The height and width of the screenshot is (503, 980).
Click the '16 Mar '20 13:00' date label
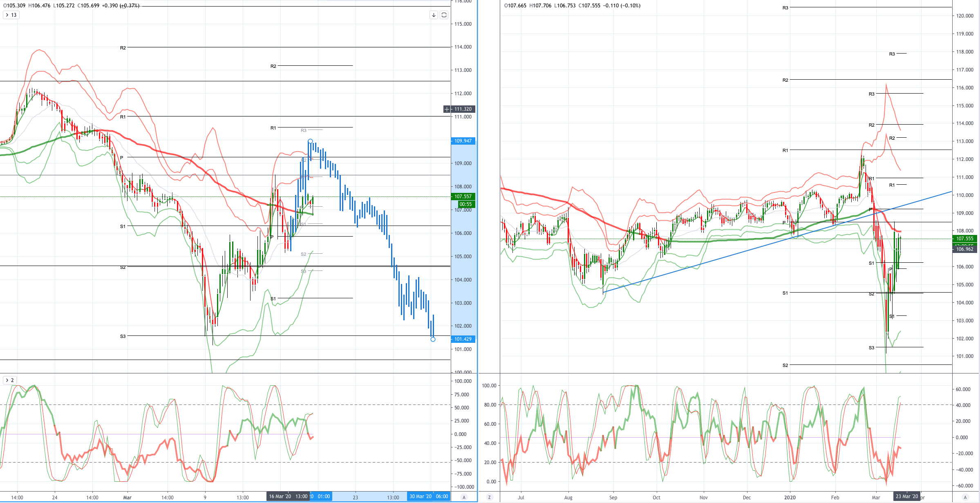(x=288, y=496)
